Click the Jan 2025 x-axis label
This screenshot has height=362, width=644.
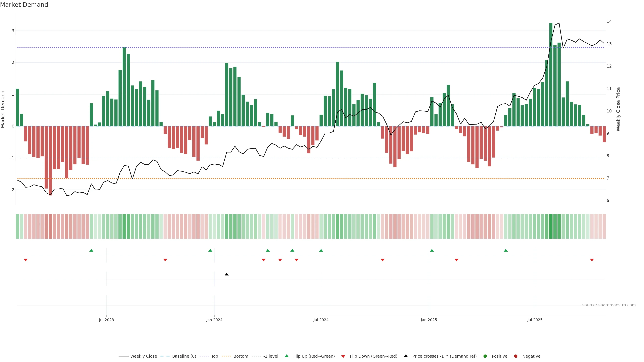tap(429, 320)
